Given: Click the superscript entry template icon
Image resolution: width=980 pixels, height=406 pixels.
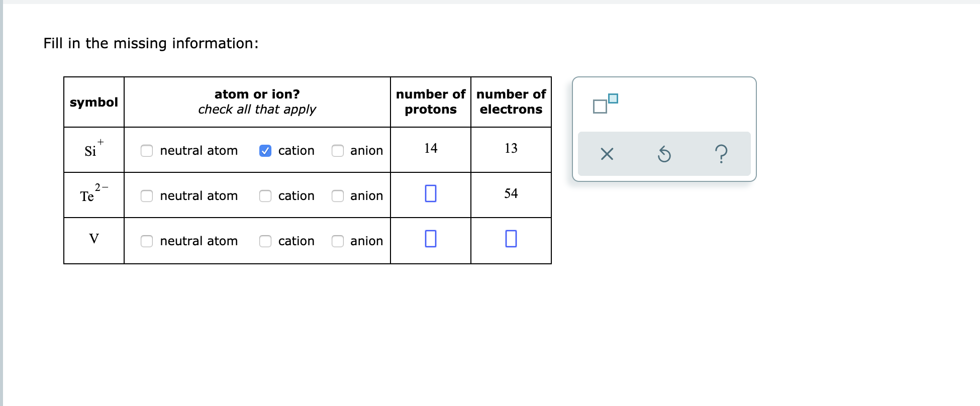Looking at the screenshot, I should point(605,102).
